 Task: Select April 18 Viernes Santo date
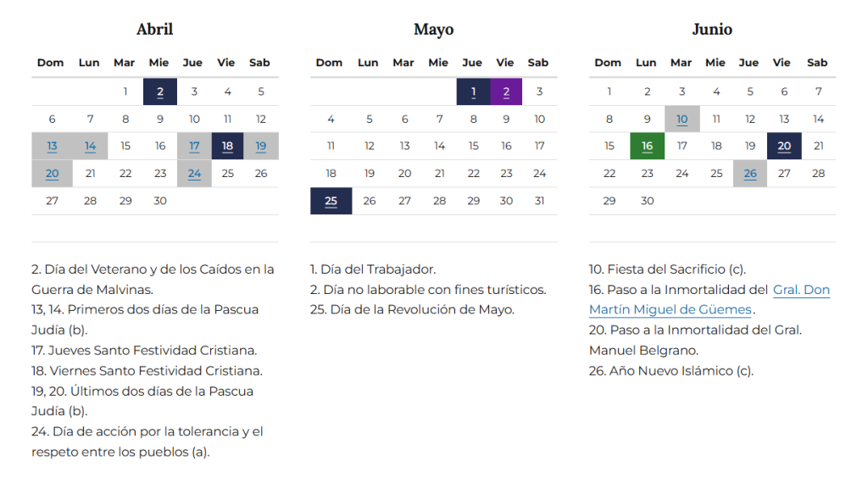click(x=227, y=146)
